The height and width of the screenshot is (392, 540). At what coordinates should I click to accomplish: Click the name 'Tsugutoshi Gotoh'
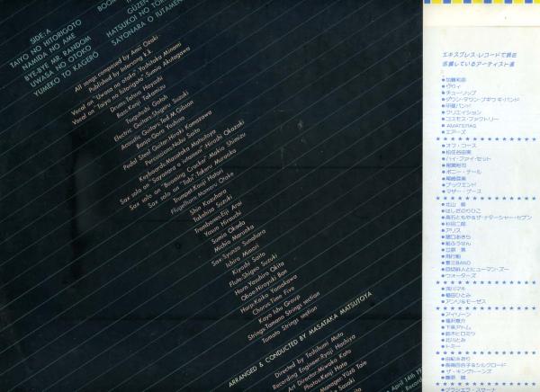(147, 109)
